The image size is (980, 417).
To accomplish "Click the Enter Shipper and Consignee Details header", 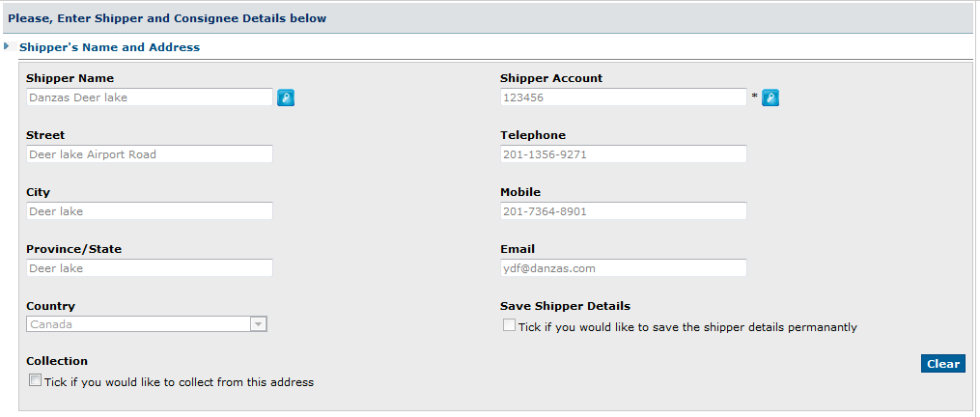I will pos(167,18).
